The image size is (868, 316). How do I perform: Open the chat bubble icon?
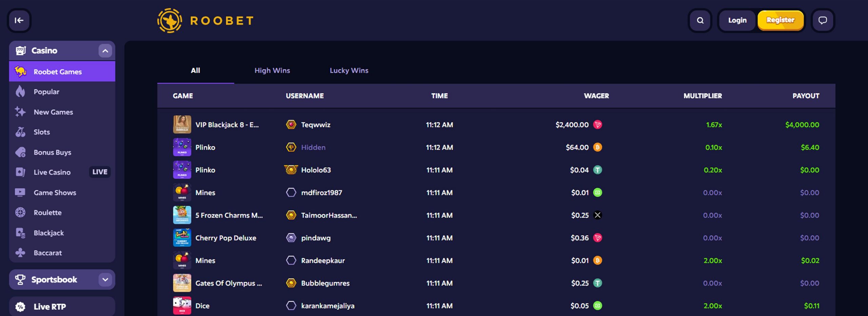(x=823, y=20)
